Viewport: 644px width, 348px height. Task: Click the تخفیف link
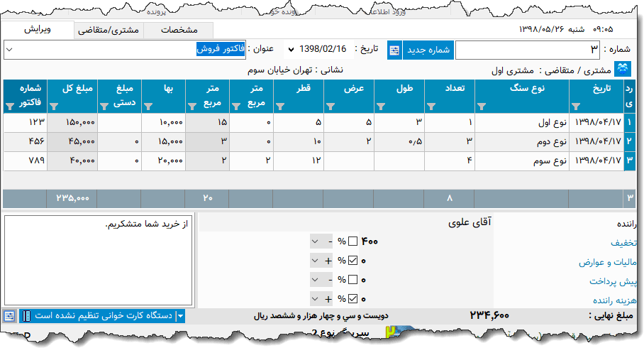pyautogui.click(x=623, y=243)
